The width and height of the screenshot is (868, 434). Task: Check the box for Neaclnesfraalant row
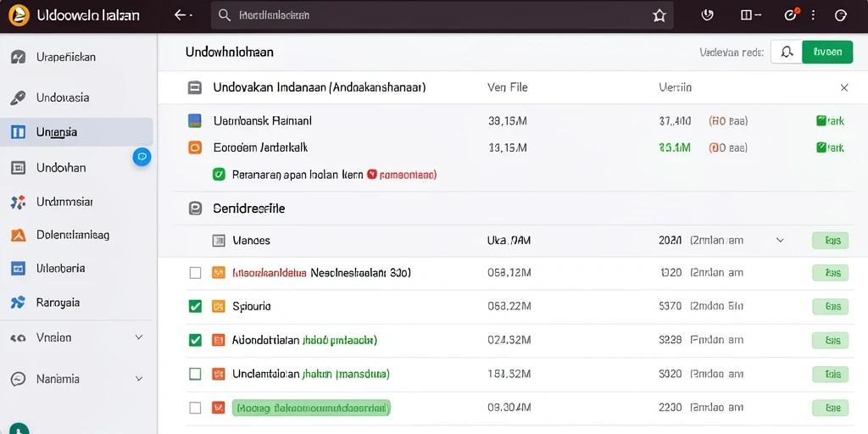pos(195,273)
